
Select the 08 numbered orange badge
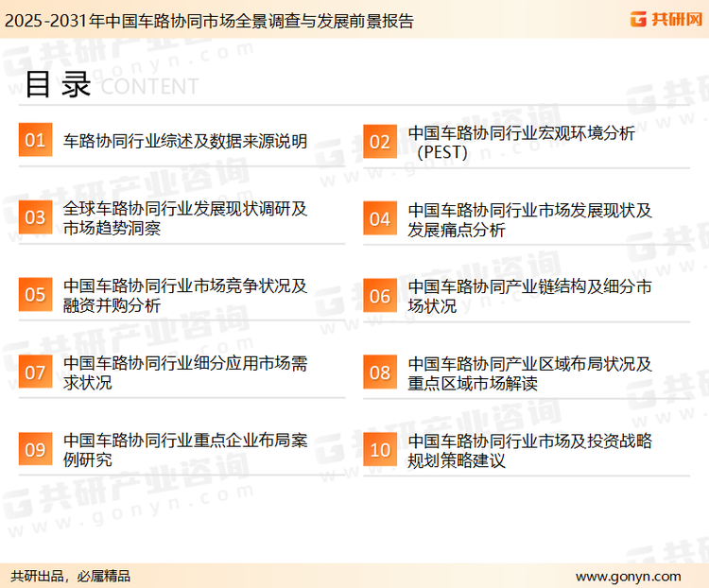(380, 372)
